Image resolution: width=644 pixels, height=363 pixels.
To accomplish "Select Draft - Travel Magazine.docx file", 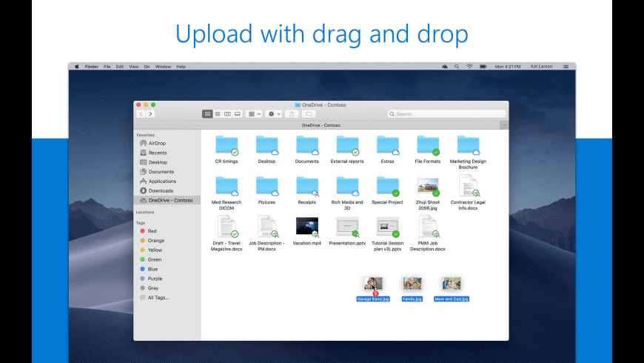I will pos(227,227).
